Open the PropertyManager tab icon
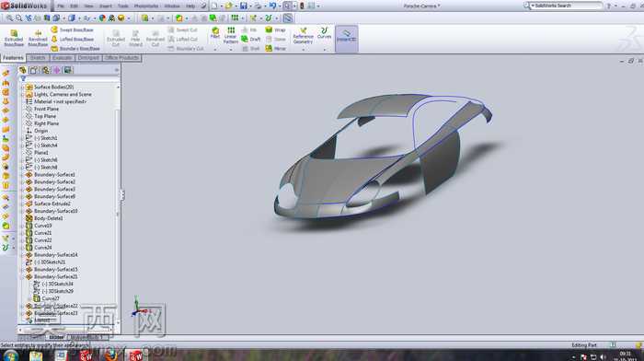Screen dimensions: 644x361 point(34,70)
